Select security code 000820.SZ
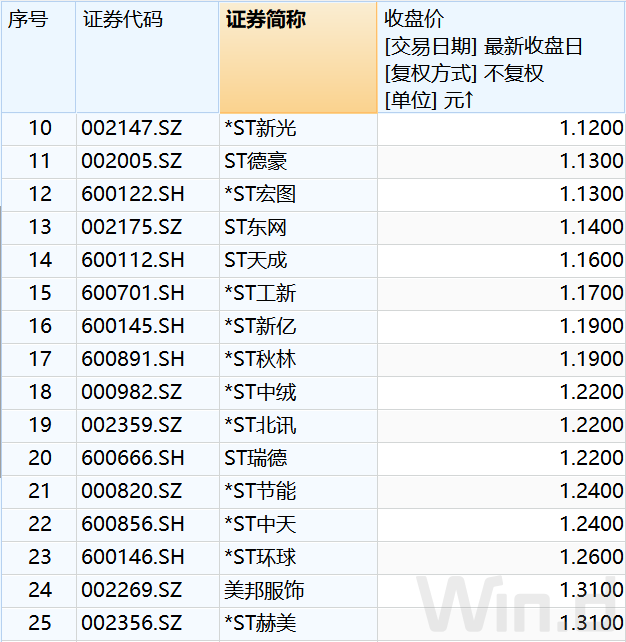Screen dimensions: 626x642 (147, 491)
